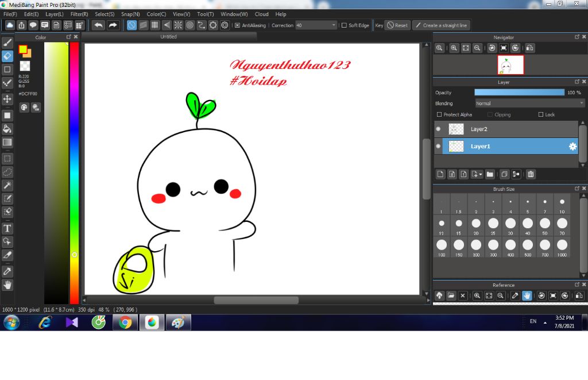Select the Brush tool

[x=7, y=42]
